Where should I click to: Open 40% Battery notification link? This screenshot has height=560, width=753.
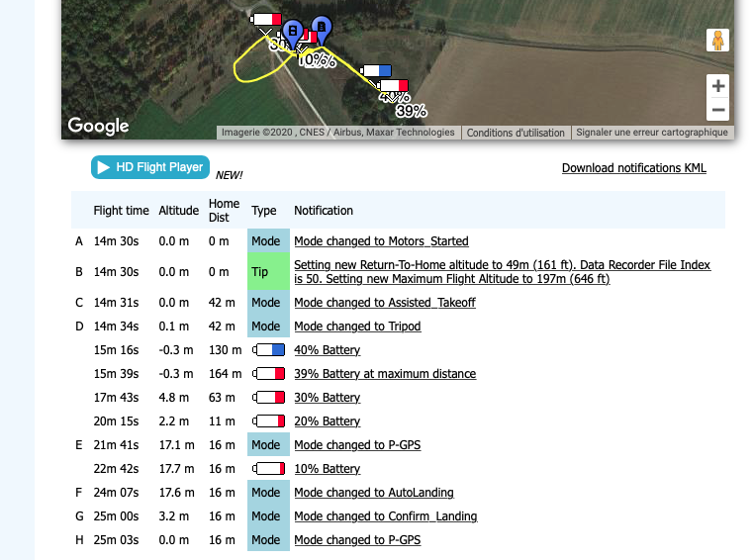(x=328, y=350)
